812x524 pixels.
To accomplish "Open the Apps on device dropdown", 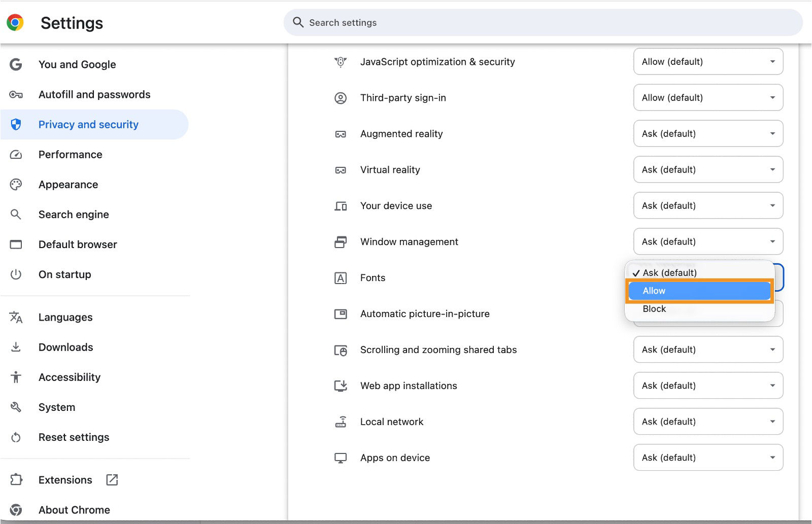I will pos(708,458).
